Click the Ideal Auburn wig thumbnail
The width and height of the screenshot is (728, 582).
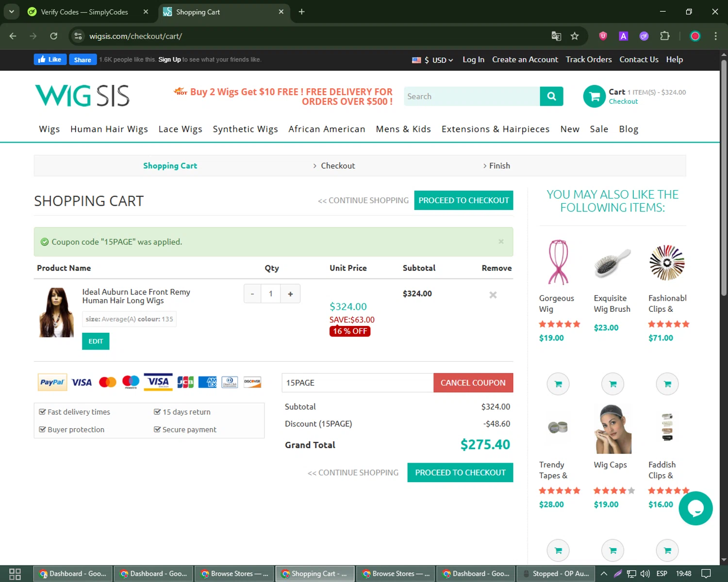pos(56,312)
